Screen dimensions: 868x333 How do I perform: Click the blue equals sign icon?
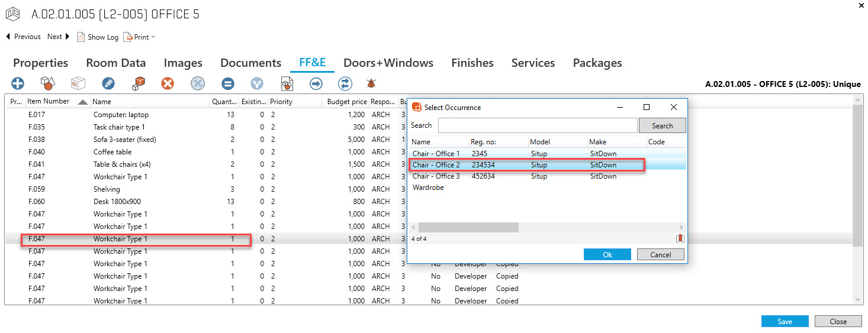[x=228, y=83]
